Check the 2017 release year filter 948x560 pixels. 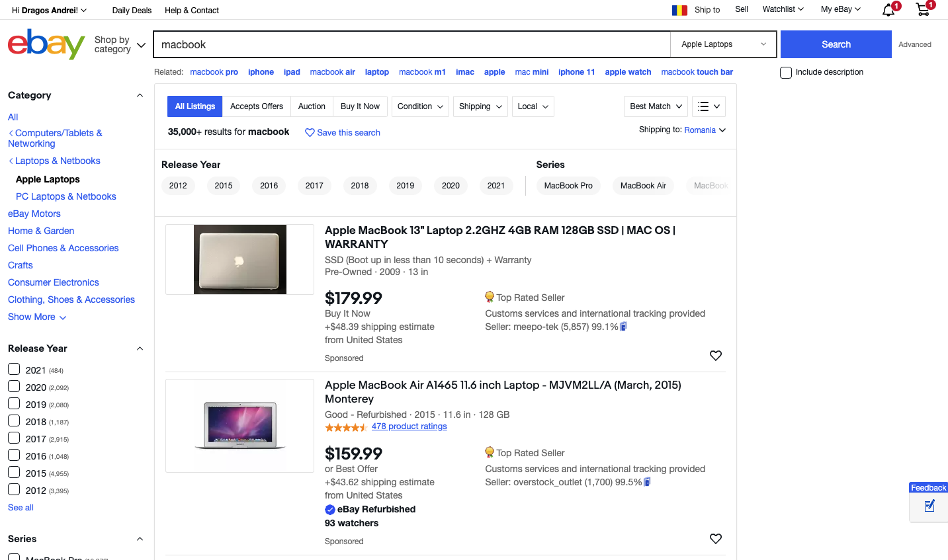pyautogui.click(x=14, y=438)
